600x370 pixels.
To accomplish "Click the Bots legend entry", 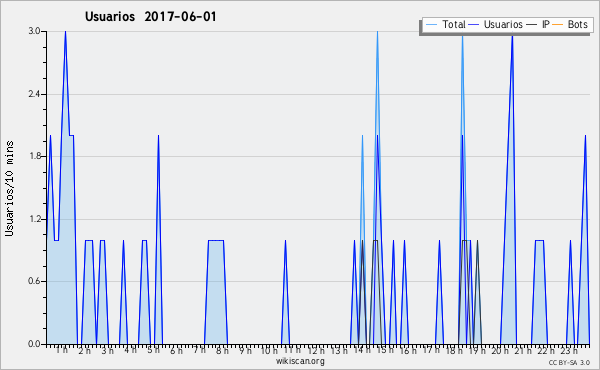I will click(570, 24).
